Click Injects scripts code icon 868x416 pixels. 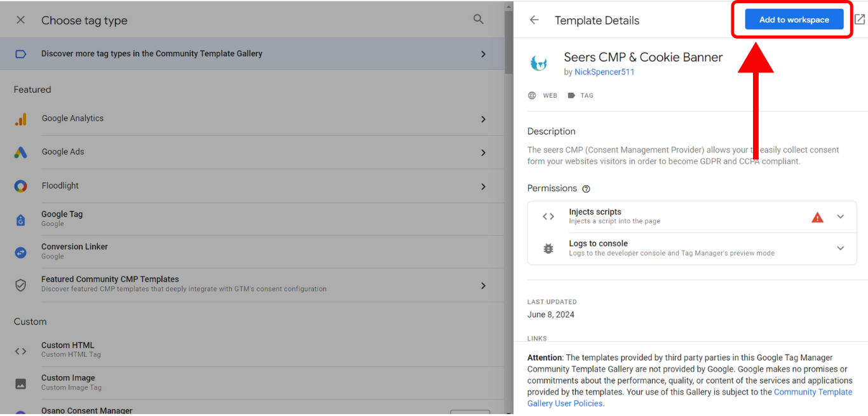tap(548, 217)
